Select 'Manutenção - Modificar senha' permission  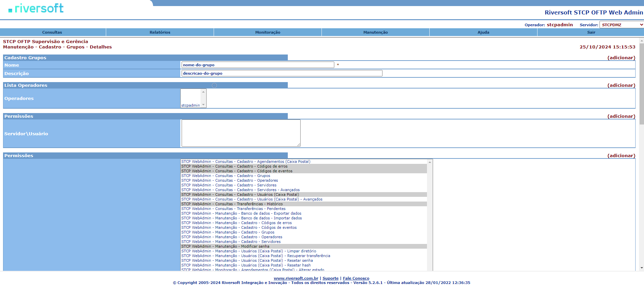tap(304, 246)
